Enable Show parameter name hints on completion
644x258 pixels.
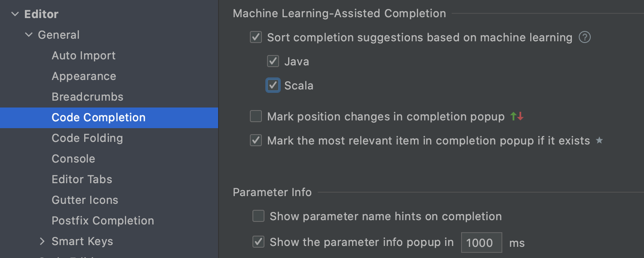(258, 216)
